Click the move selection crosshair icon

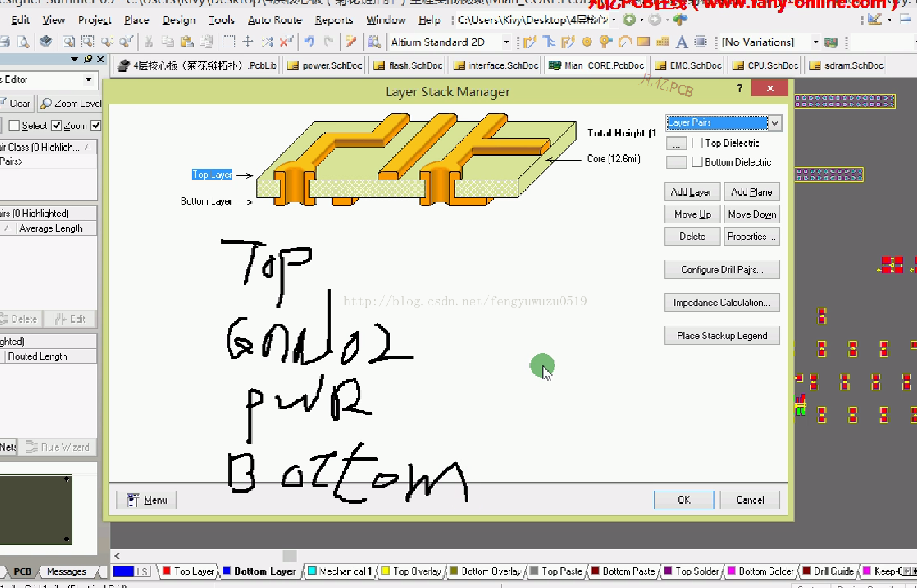click(x=248, y=42)
